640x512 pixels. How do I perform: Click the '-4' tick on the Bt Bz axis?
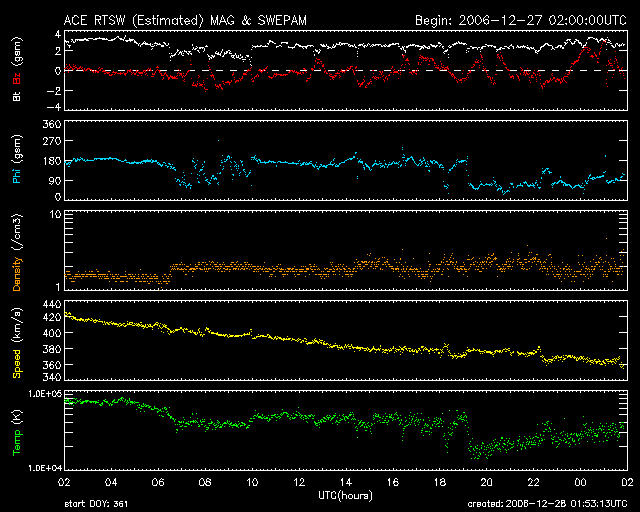(x=53, y=107)
